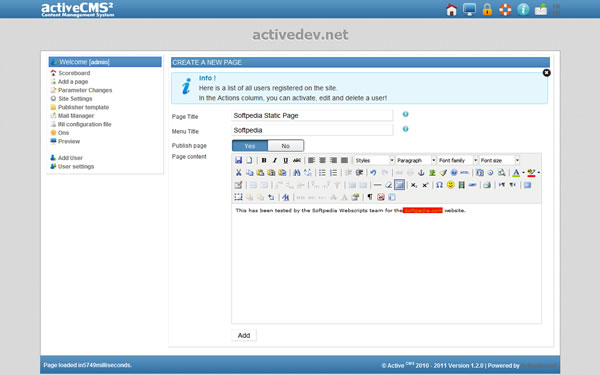
Task: Toggle visual control characters pilcrow
Action: click(370, 197)
